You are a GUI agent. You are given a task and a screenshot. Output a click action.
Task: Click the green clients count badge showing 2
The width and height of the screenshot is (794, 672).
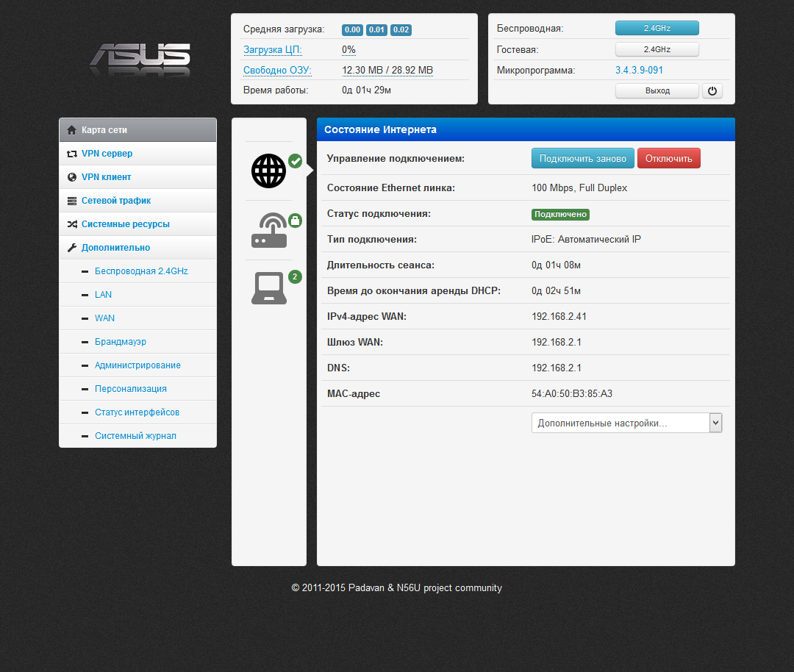(296, 276)
